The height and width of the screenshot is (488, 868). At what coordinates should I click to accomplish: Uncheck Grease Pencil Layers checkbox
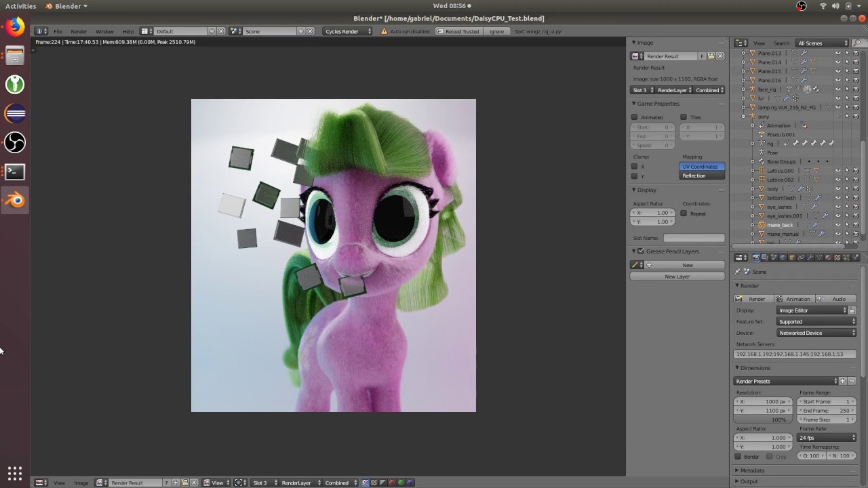point(641,251)
